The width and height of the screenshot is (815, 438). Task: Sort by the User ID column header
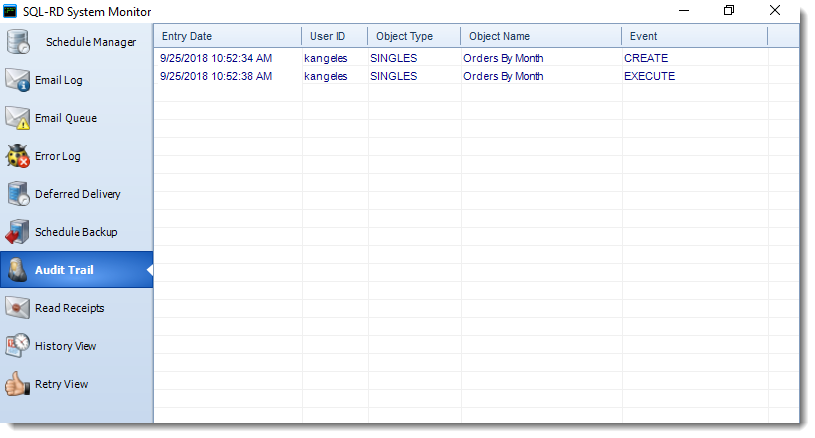335,36
